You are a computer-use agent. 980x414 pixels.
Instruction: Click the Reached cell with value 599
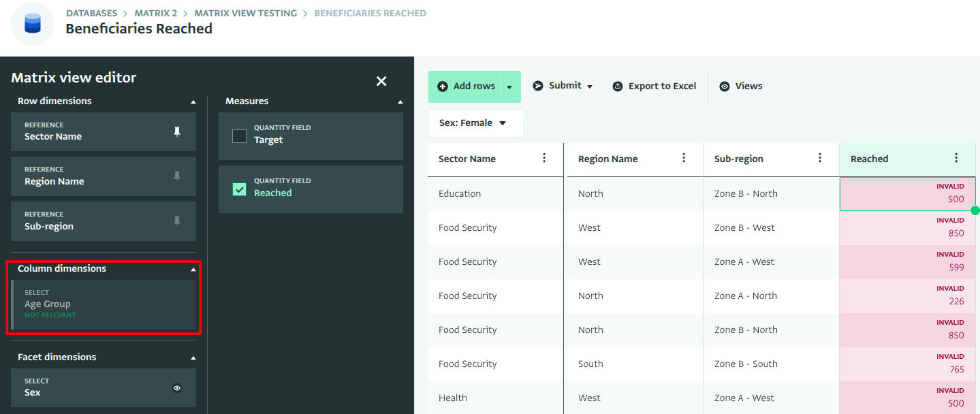[x=907, y=262]
